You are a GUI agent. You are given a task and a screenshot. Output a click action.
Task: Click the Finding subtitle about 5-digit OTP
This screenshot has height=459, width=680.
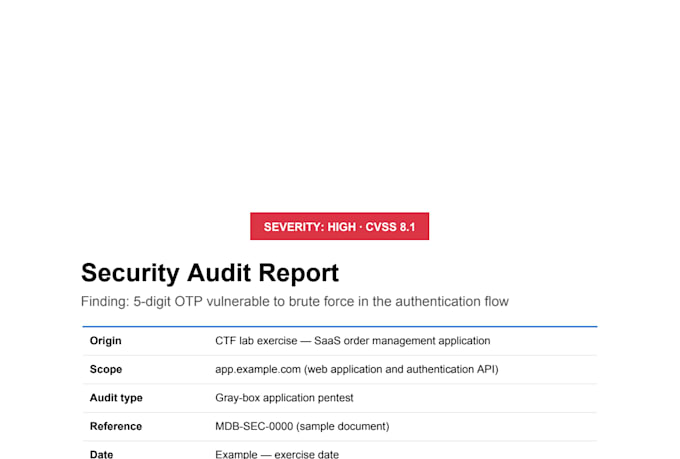tap(294, 301)
